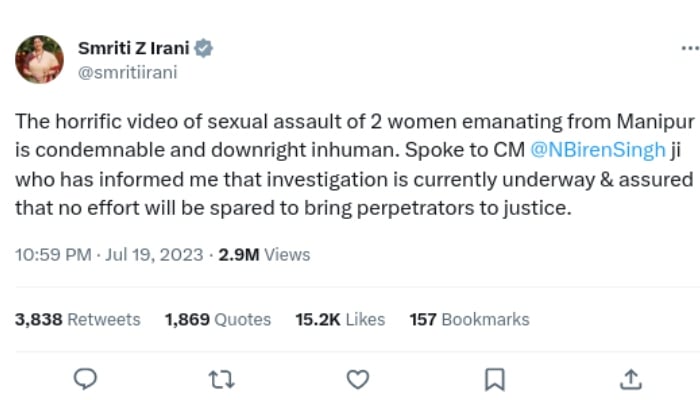
Task: Bookmark this tweet using the bookmark icon
Action: (494, 378)
